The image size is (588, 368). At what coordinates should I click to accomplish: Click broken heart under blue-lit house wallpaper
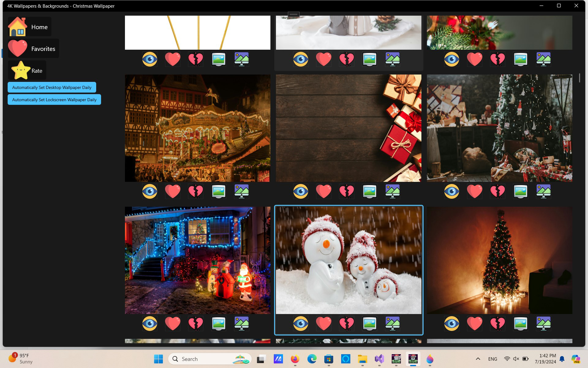point(195,324)
